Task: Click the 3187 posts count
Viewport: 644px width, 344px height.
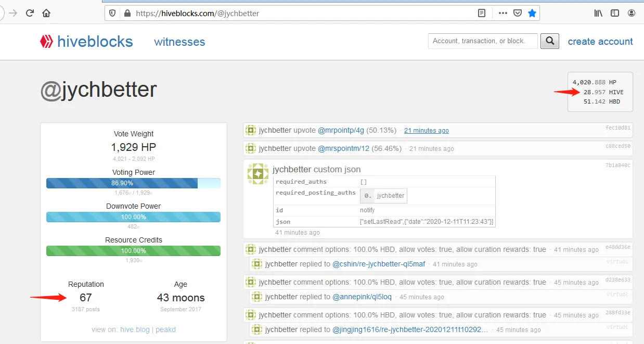Action: (86, 310)
